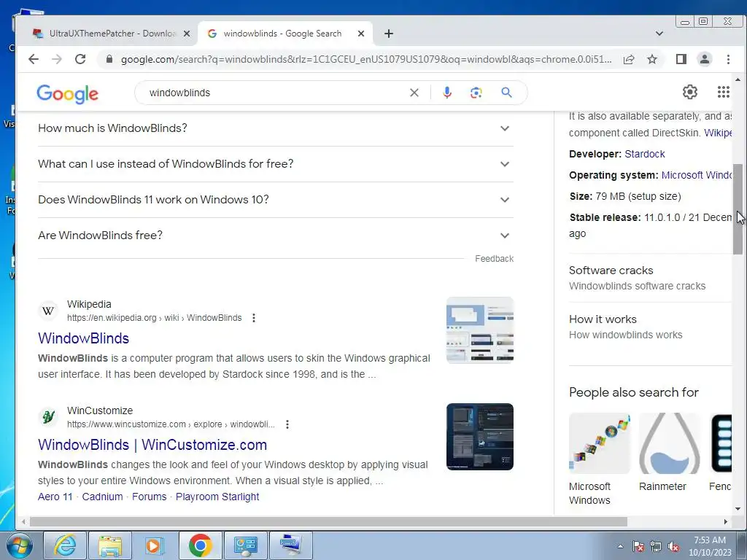Click the muted volume tray icon
Screen dimensions: 747x560
673,547
